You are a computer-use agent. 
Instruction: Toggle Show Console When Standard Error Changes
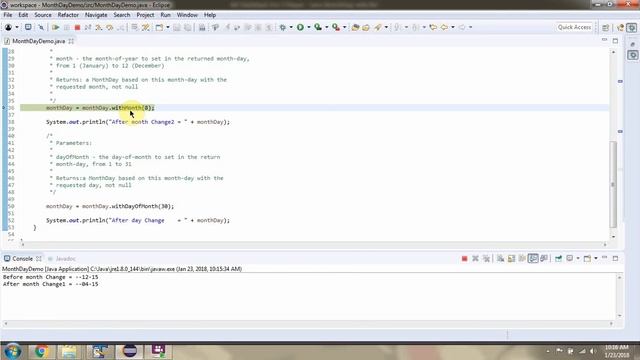544,258
